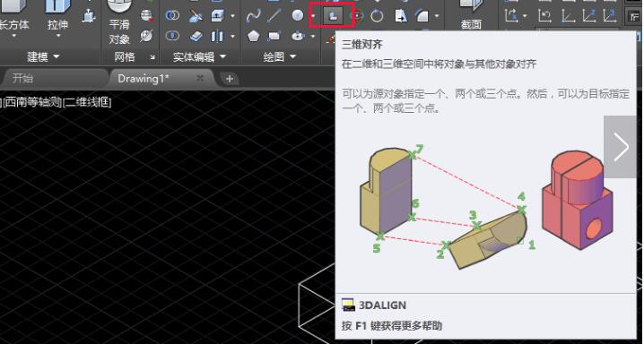Open the 网格 panel dialog launcher arrow
The width and height of the screenshot is (644, 344).
152,57
